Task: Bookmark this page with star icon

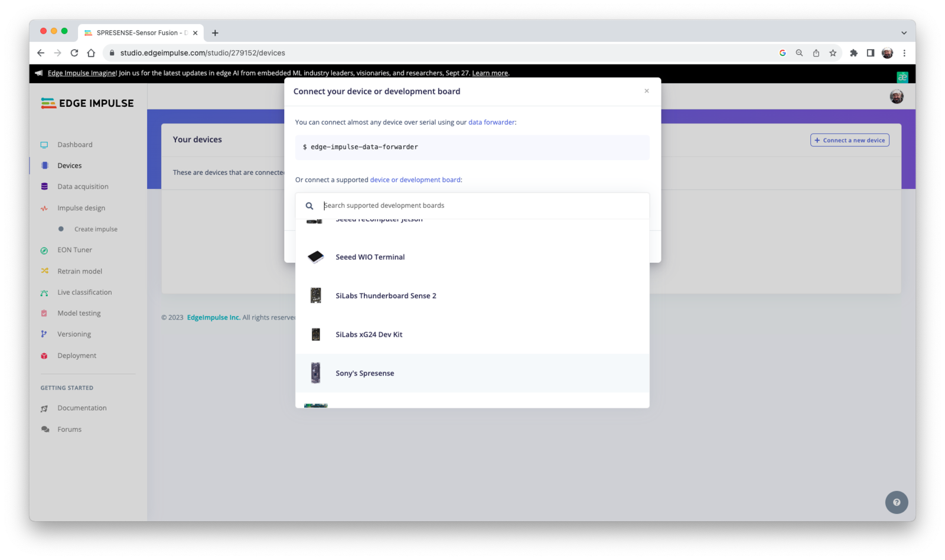Action: tap(833, 53)
